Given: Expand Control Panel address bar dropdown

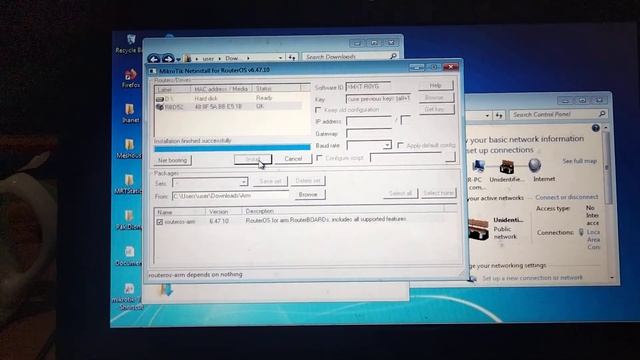Looking at the screenshot, I should (x=487, y=116).
